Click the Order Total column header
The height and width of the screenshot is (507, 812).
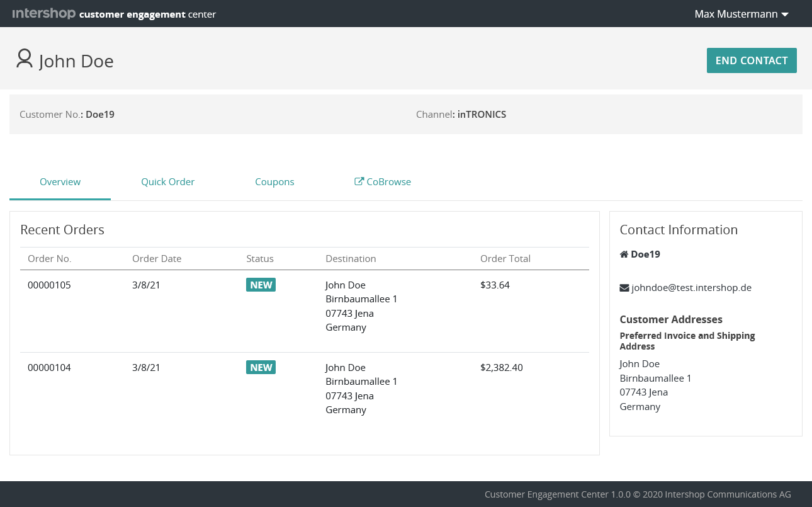(x=505, y=259)
